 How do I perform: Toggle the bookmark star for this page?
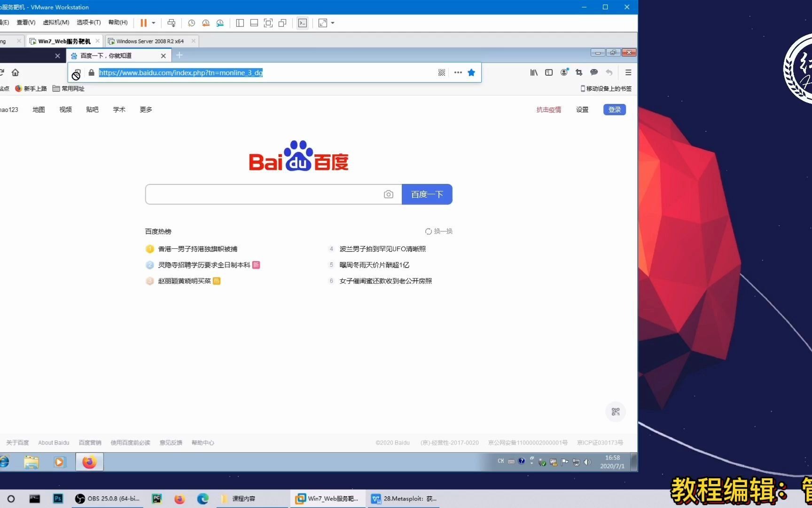[471, 72]
